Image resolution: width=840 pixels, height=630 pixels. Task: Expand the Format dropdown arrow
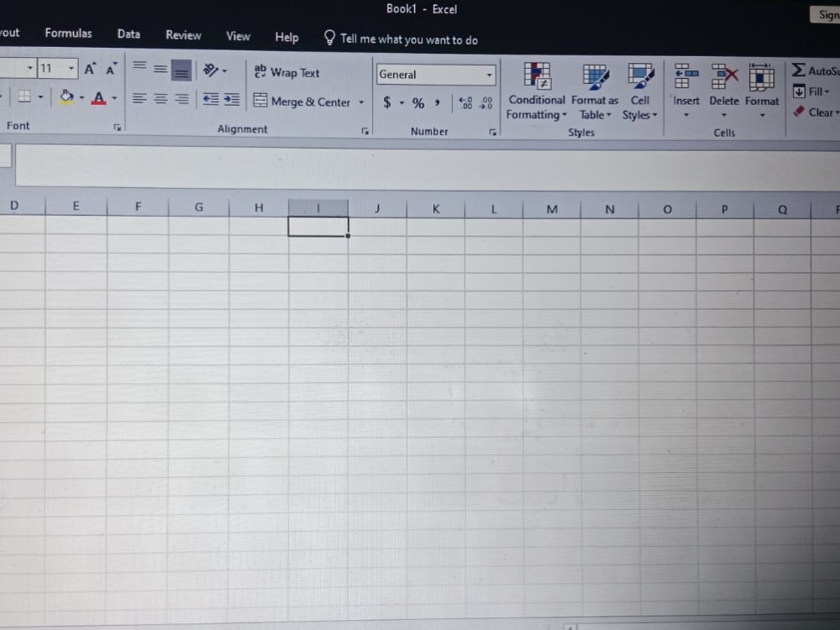[762, 115]
